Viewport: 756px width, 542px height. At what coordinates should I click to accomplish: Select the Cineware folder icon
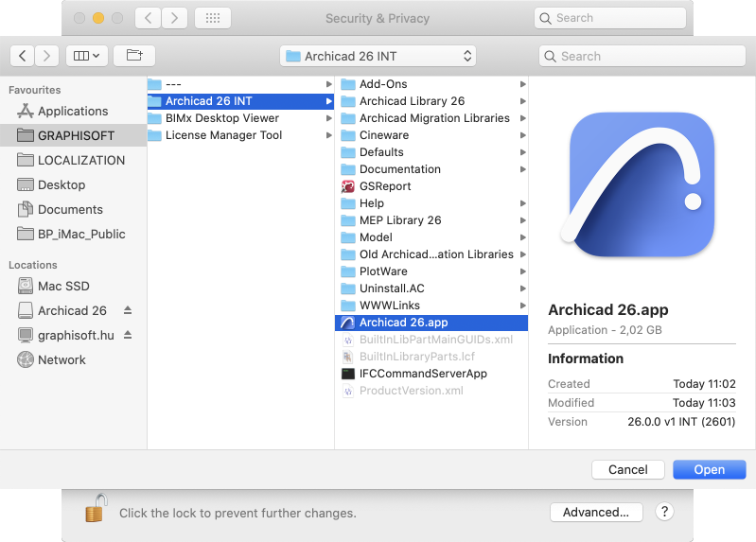348,135
